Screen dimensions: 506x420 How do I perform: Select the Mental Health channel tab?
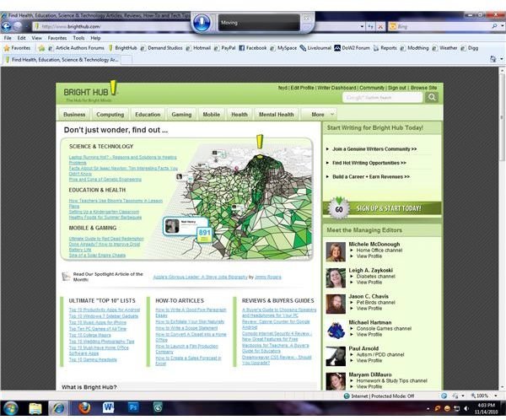277,115
